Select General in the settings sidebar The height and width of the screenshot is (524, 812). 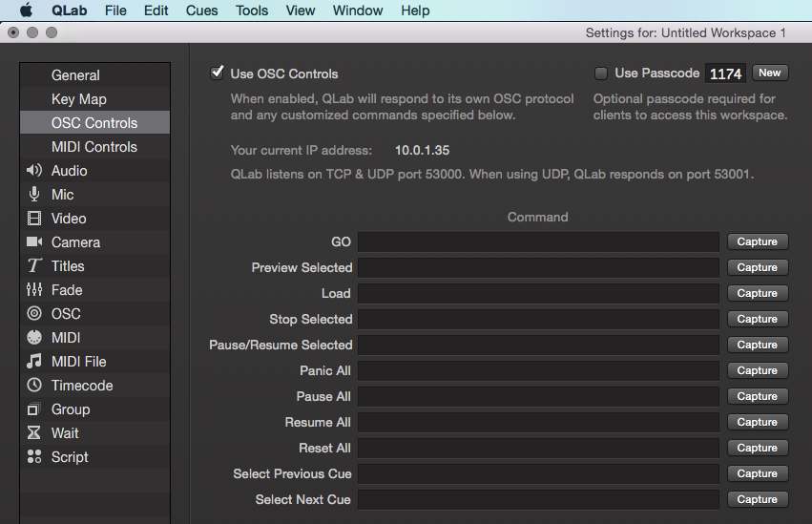pos(94,75)
